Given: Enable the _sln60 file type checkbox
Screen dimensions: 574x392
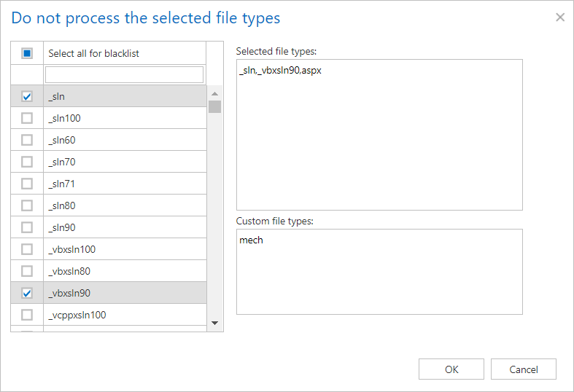Looking at the screenshot, I should tap(27, 140).
